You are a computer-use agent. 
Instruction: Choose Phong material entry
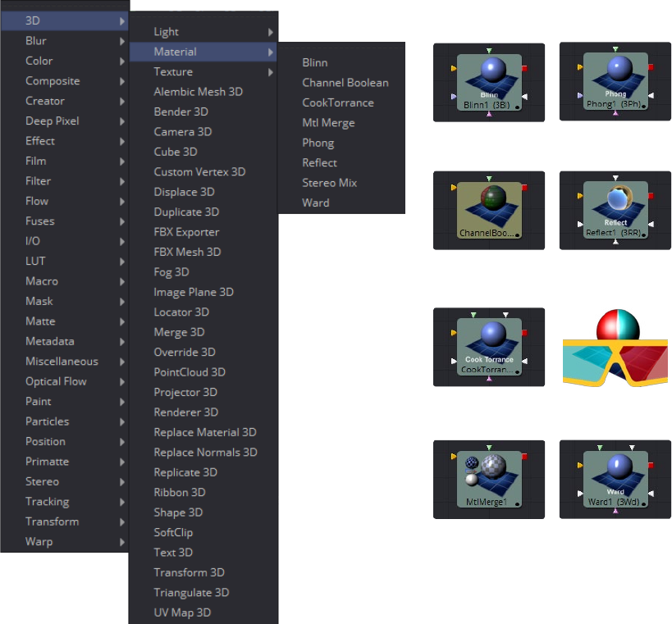tap(318, 143)
